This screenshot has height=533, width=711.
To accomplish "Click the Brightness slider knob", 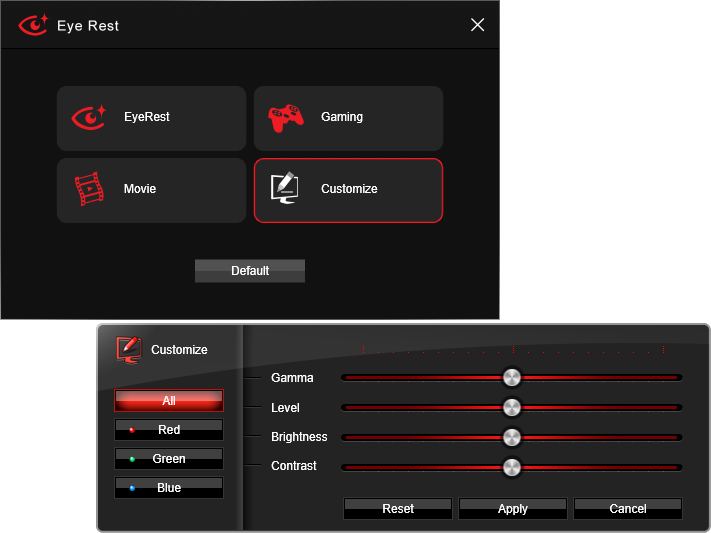I will tap(512, 437).
